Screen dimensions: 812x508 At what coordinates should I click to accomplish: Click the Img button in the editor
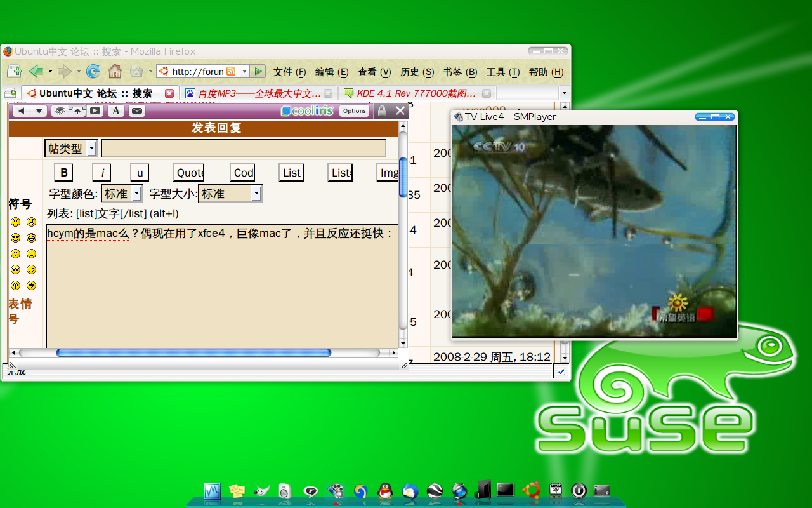pyautogui.click(x=388, y=173)
